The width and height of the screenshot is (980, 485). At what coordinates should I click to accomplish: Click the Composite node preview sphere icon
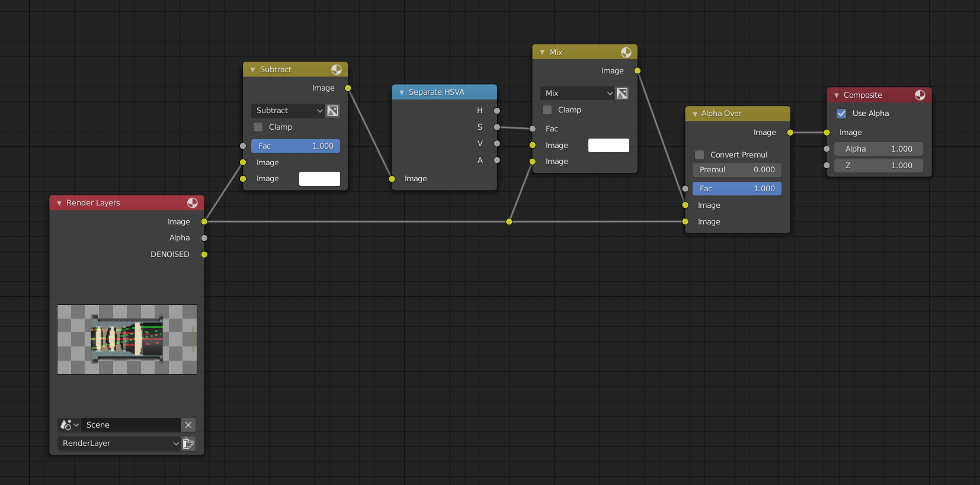tap(920, 95)
